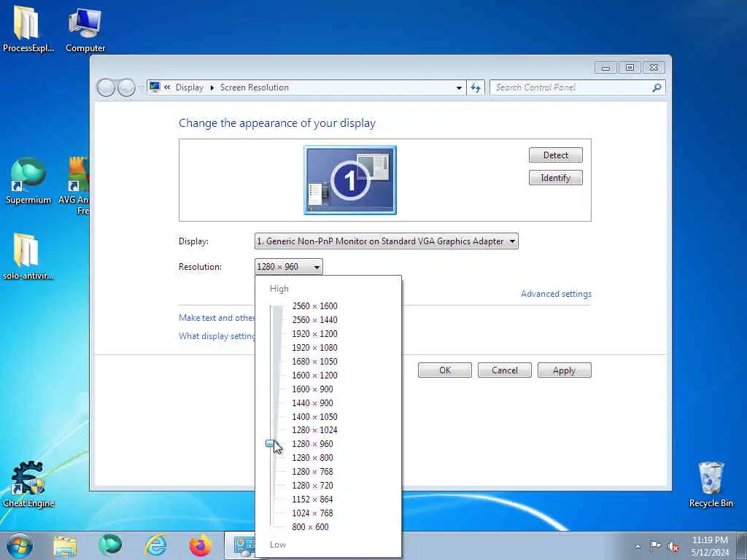Select 1600 × 900 resolution
The width and height of the screenshot is (747, 560).
click(x=312, y=389)
